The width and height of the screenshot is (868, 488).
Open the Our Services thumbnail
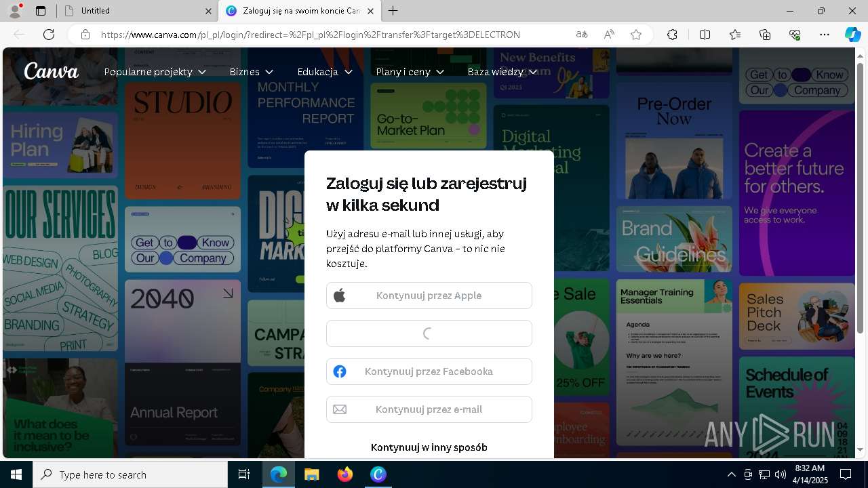click(60, 268)
